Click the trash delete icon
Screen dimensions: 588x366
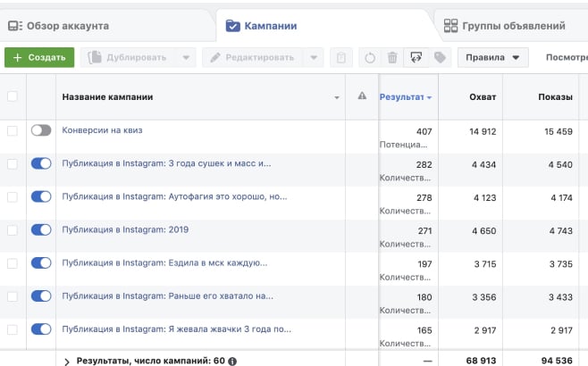pyautogui.click(x=392, y=58)
